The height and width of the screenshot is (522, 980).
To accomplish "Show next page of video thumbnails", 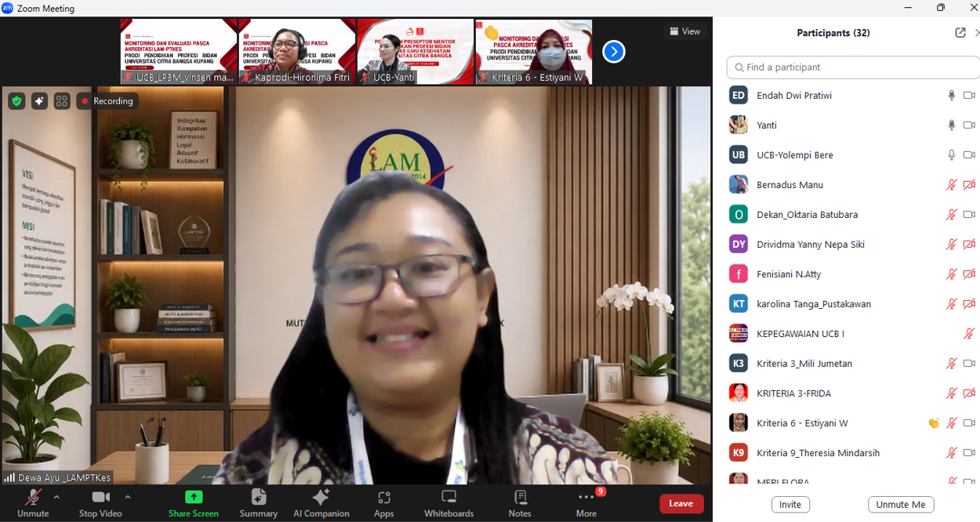I will click(x=614, y=52).
